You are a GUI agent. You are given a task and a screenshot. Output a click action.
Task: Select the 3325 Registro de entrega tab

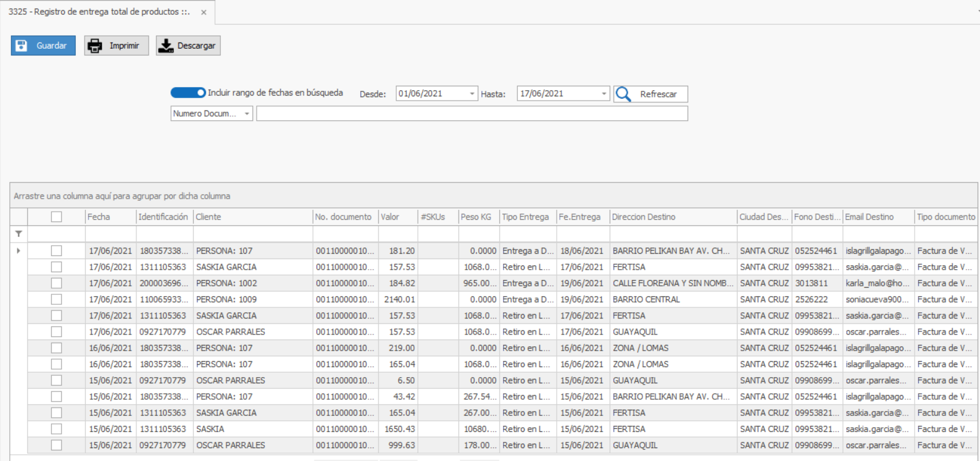pos(99,12)
